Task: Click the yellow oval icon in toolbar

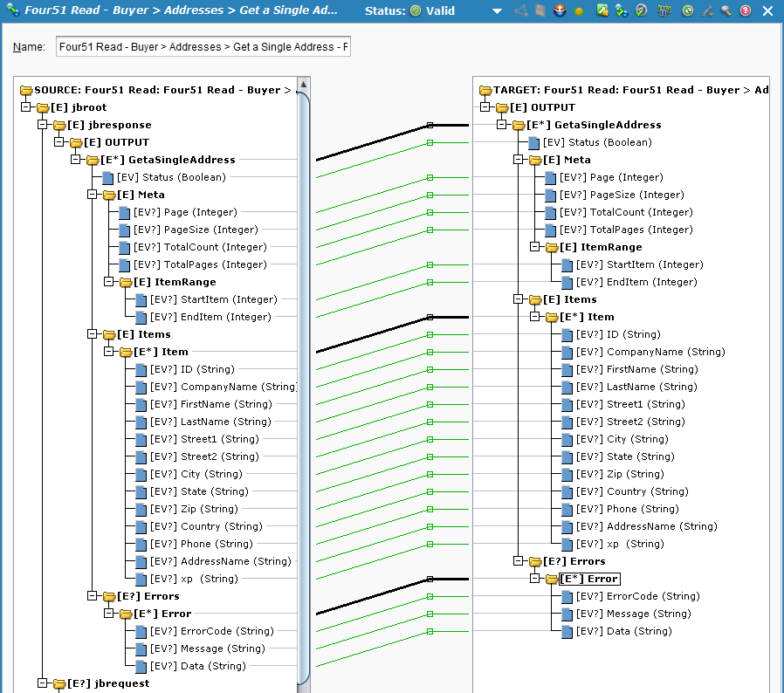Action: (580, 11)
